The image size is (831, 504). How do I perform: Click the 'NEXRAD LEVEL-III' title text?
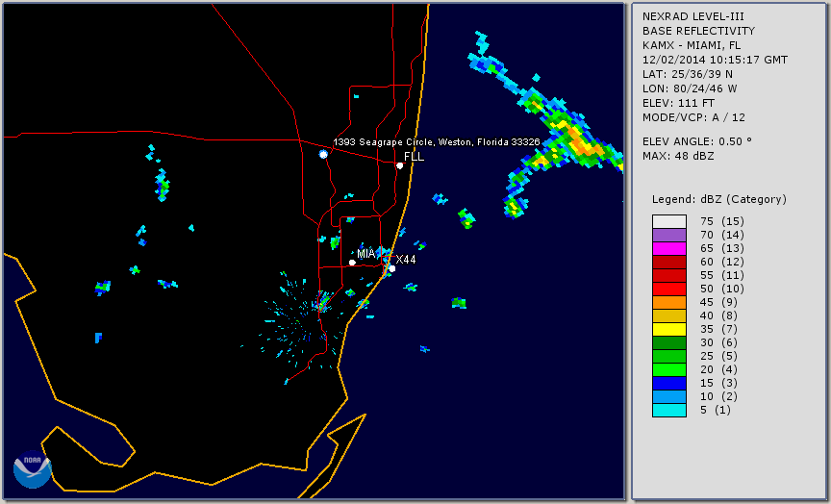[693, 16]
